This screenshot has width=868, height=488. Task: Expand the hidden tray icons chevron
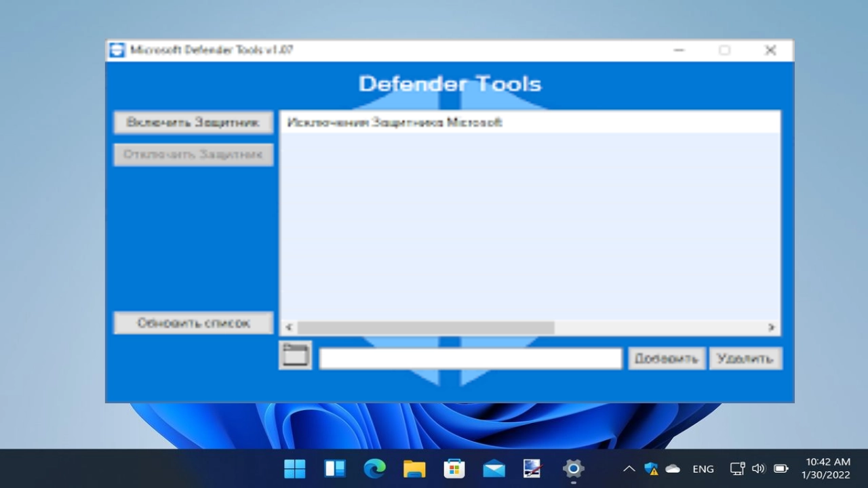point(629,468)
